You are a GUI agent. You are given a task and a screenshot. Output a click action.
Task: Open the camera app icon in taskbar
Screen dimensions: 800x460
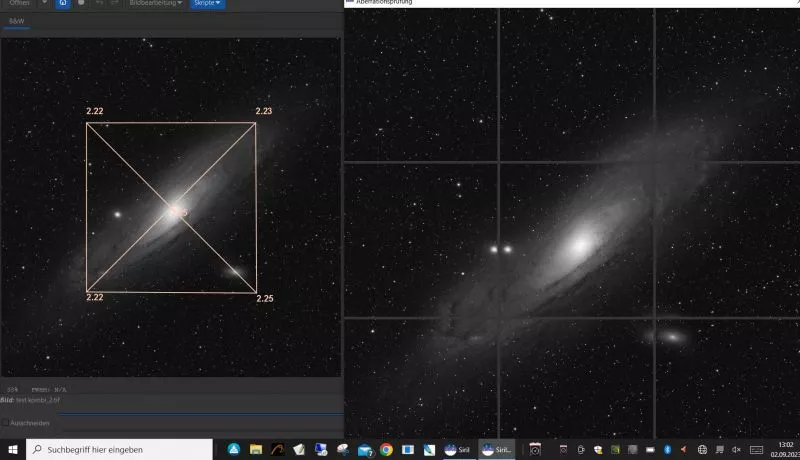coord(535,449)
